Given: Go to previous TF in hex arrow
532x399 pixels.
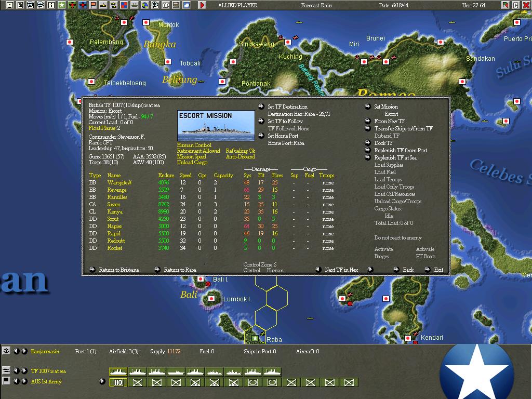Looking at the screenshot, I should pos(318,270).
